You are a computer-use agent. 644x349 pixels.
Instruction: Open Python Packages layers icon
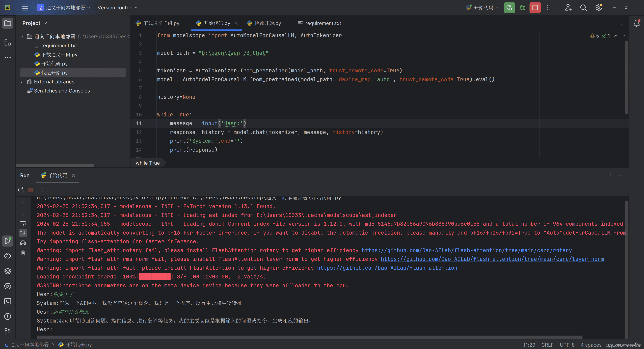coord(8,271)
